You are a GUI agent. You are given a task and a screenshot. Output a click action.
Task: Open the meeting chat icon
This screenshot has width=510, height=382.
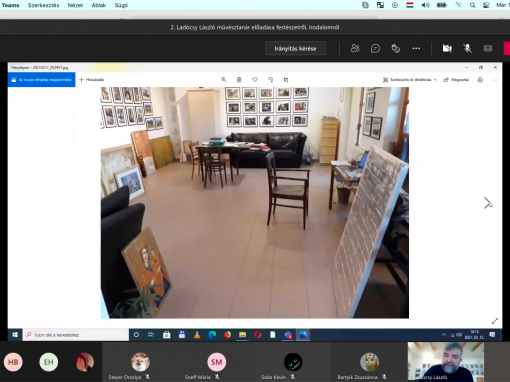coord(375,49)
